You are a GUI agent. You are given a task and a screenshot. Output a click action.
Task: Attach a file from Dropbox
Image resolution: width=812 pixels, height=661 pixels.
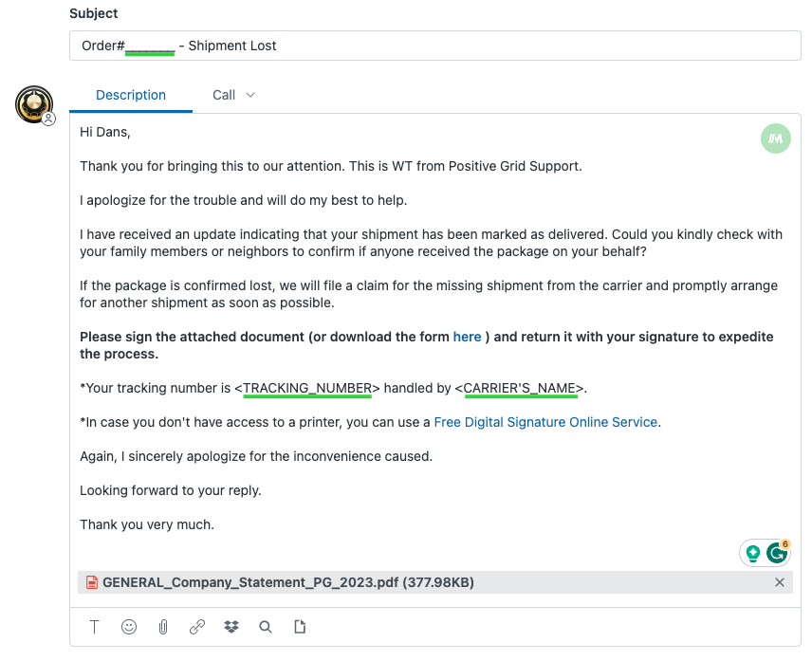click(231, 627)
